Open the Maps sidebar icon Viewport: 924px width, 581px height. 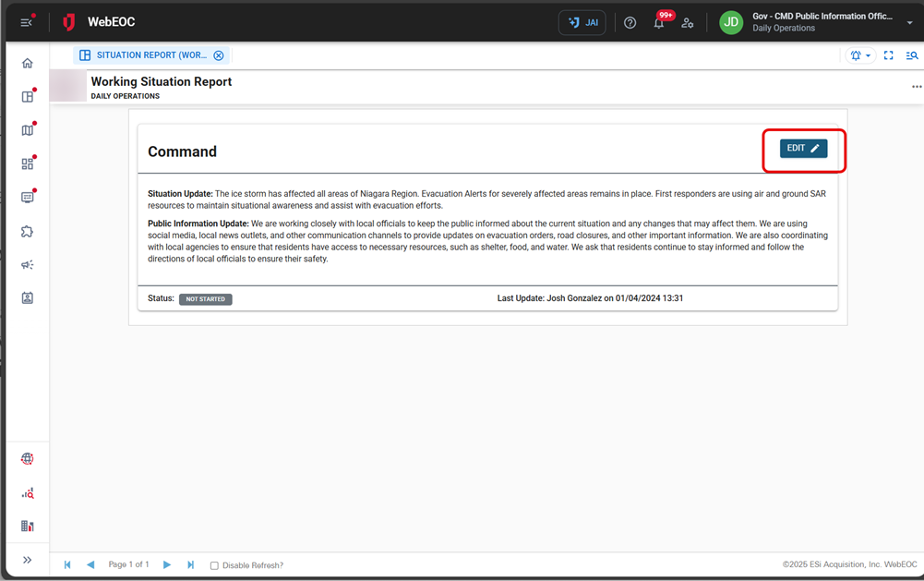(27, 129)
